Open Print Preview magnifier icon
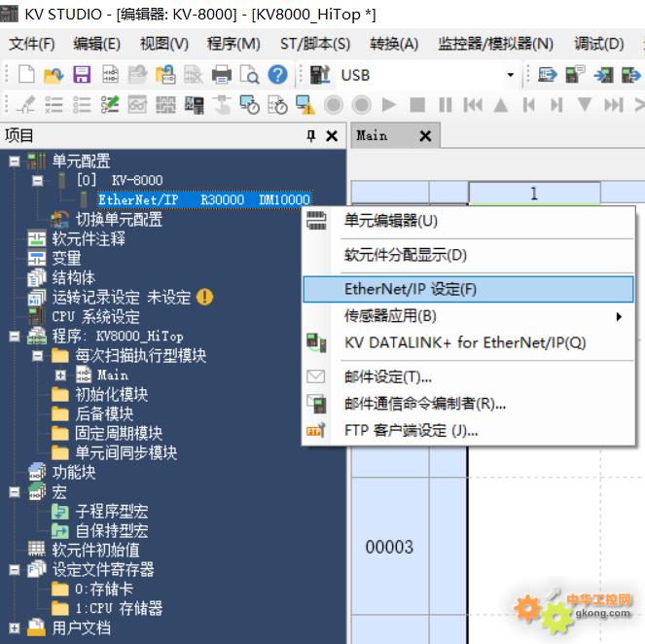The height and width of the screenshot is (644, 645). pos(249,75)
